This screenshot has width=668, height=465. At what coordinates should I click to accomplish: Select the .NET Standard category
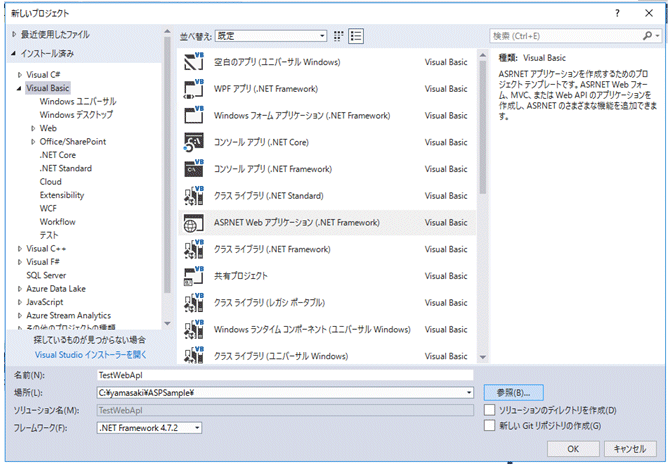66,168
